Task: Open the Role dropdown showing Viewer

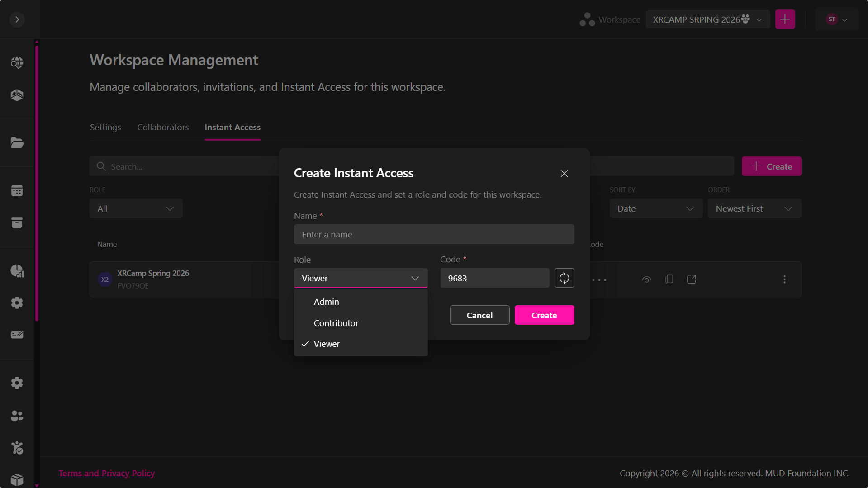Action: [x=360, y=278]
